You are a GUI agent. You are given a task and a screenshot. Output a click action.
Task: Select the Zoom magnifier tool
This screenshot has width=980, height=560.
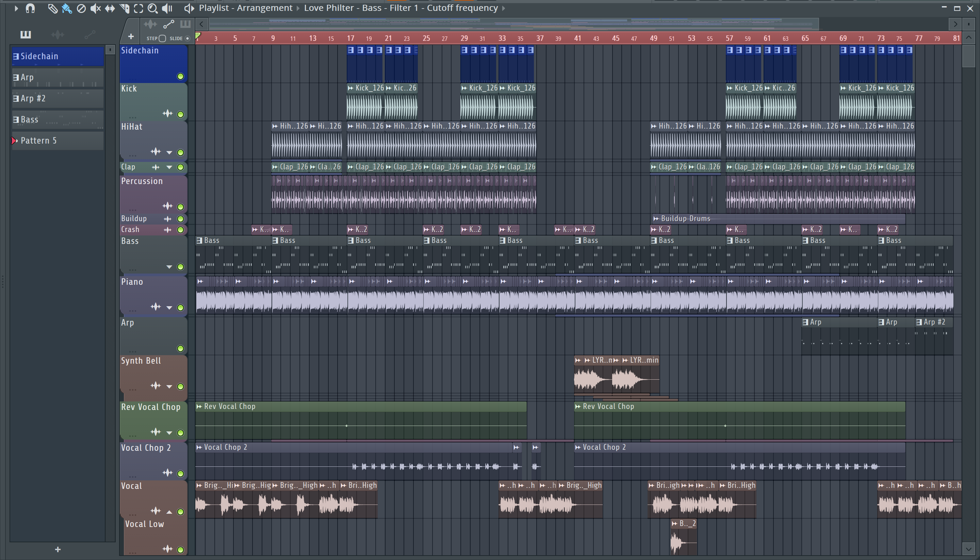[153, 8]
